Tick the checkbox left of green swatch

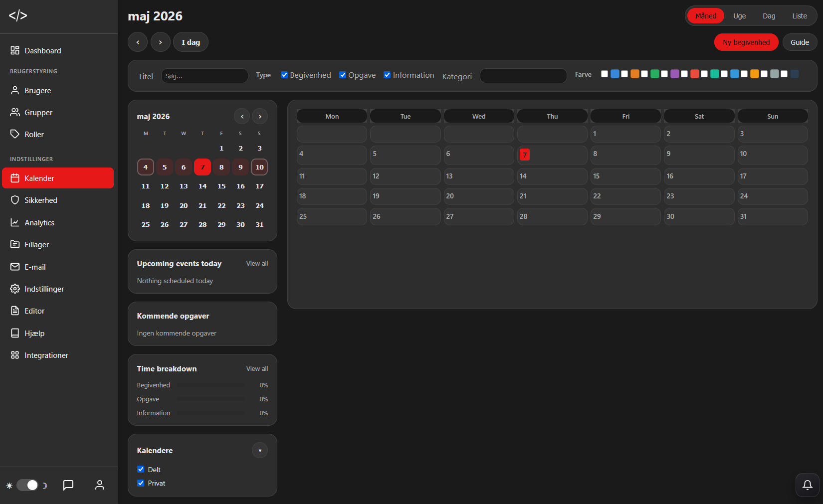644,74
